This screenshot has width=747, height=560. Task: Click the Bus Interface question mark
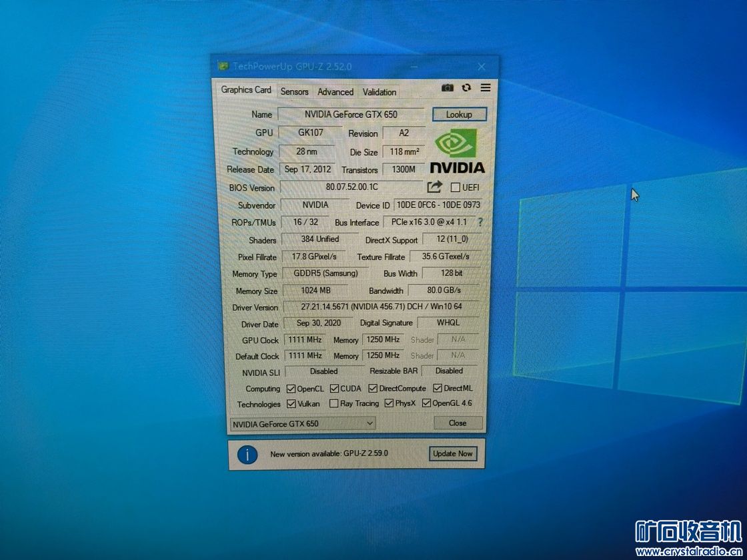tap(480, 222)
